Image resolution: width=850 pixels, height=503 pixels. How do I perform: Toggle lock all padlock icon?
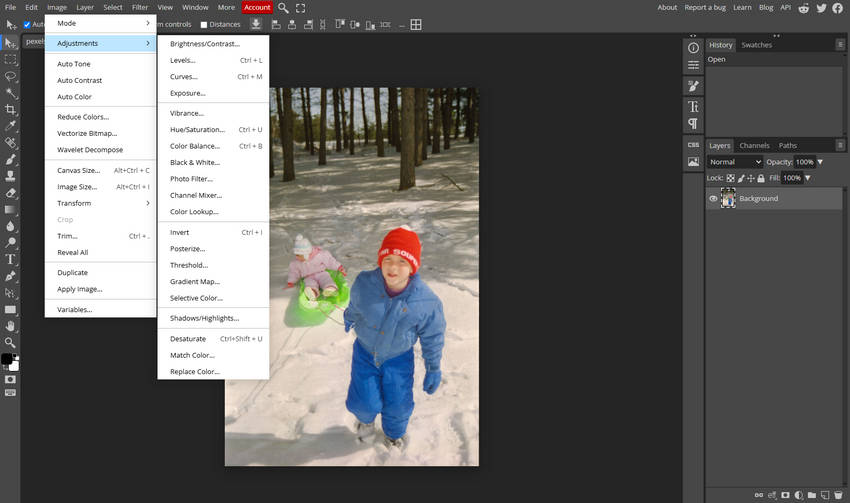click(x=761, y=178)
